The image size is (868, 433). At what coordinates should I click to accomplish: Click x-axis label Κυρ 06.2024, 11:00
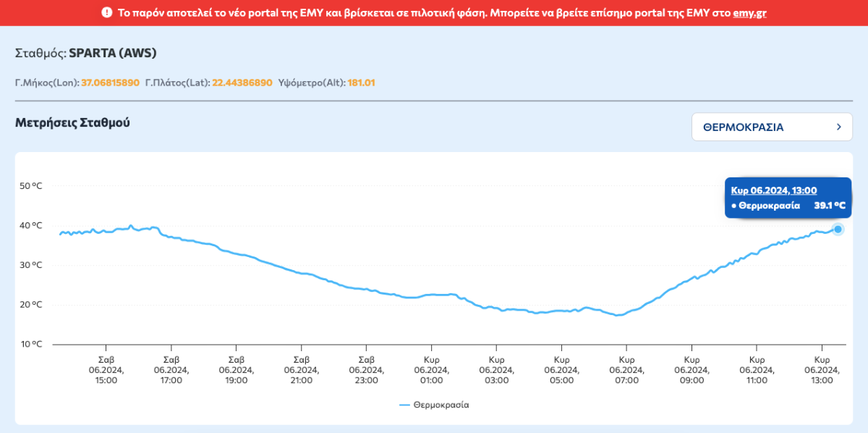pos(757,369)
